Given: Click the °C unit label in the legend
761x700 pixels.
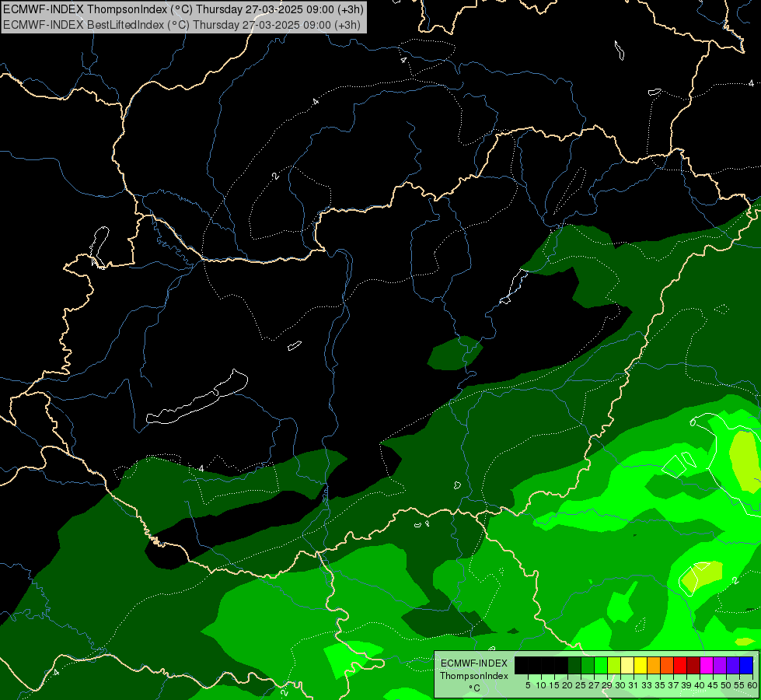Looking at the screenshot, I should [x=475, y=688].
